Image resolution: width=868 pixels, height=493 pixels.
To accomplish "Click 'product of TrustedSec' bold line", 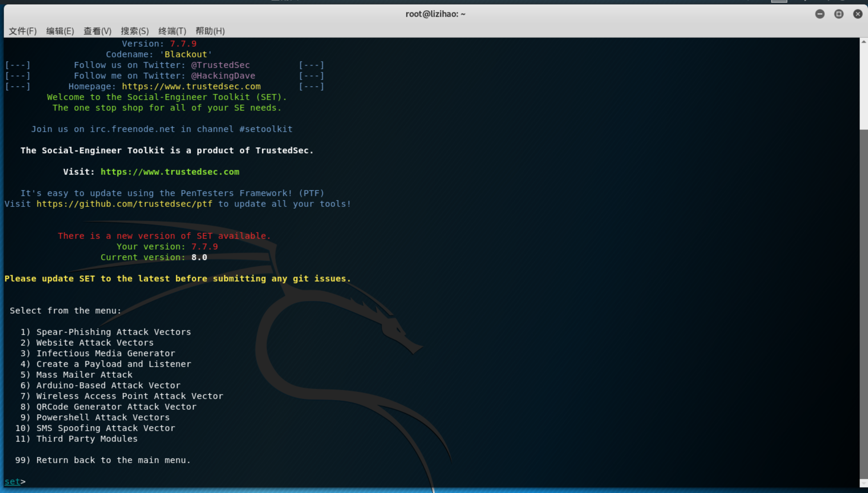I will (x=167, y=150).
